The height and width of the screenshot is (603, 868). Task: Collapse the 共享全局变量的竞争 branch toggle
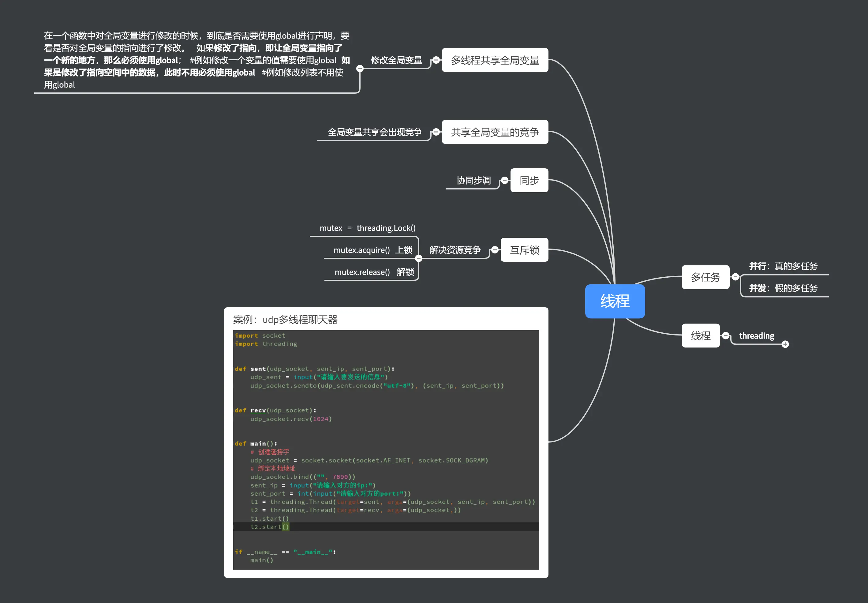(436, 132)
